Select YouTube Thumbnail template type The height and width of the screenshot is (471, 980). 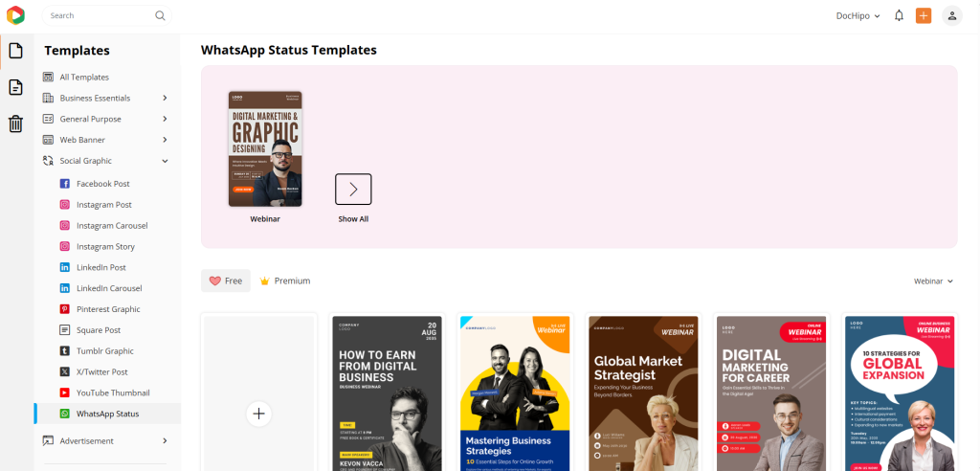coord(113,392)
